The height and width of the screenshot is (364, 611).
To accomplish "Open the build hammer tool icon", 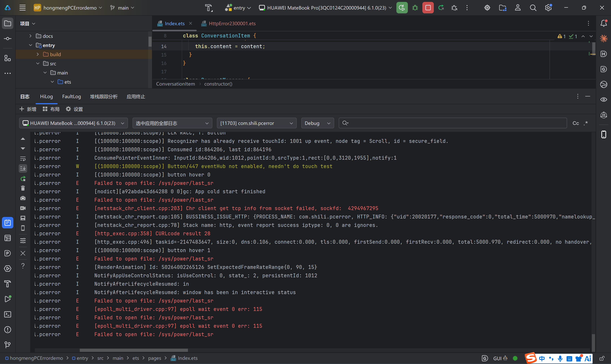I will pyautogui.click(x=209, y=8).
